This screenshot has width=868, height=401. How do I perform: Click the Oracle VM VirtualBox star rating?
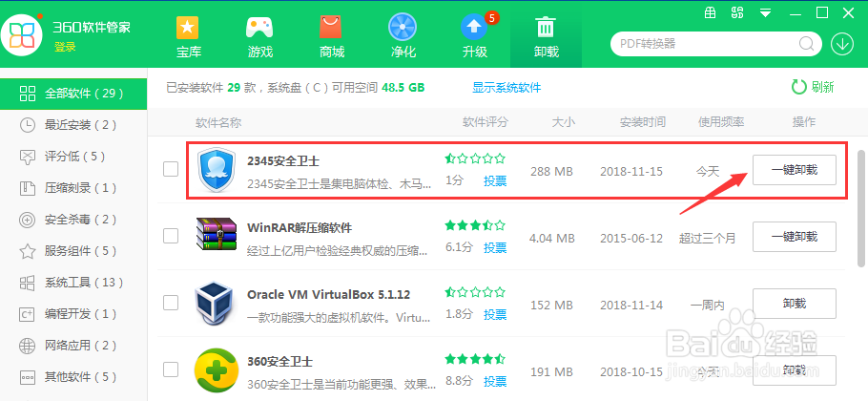pyautogui.click(x=475, y=292)
